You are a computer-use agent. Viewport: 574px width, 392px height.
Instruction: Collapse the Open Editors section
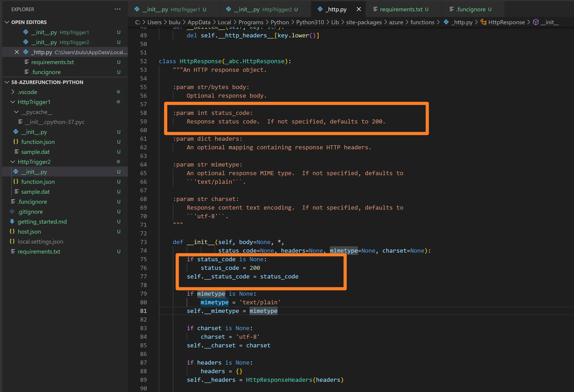7,22
